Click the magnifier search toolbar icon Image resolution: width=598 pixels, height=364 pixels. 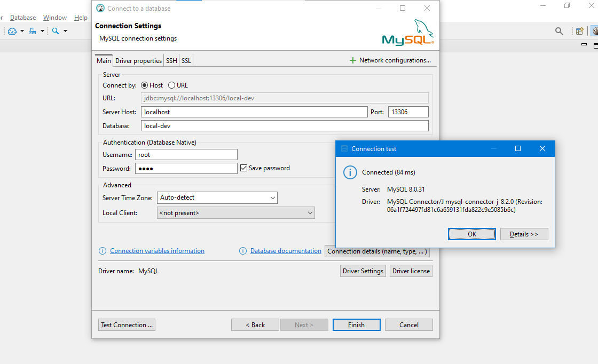coord(56,31)
